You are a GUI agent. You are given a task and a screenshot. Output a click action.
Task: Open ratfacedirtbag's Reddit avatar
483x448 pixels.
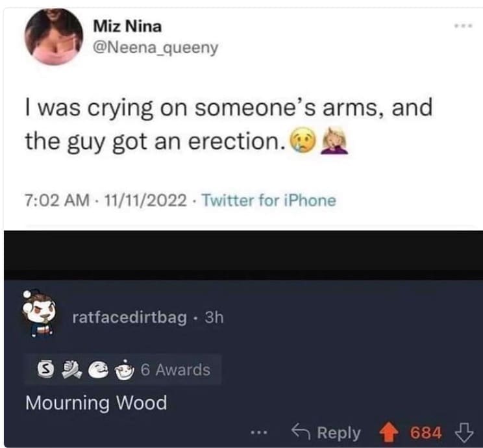pyautogui.click(x=39, y=314)
